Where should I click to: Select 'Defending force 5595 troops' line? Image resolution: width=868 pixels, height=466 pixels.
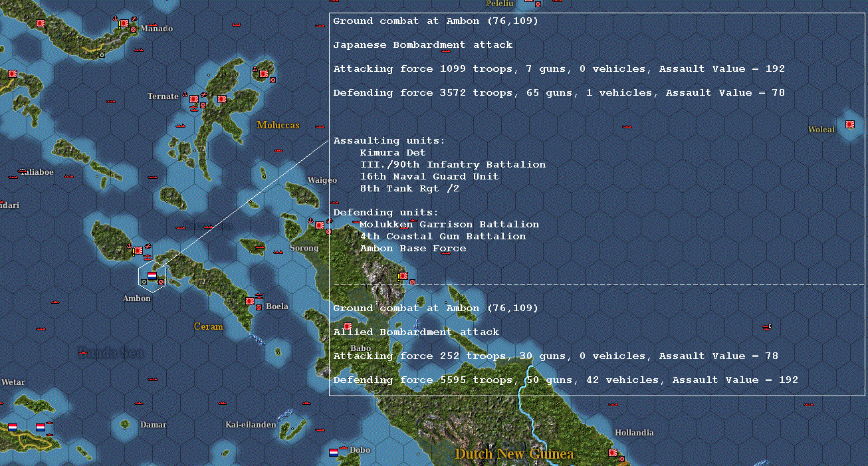[x=566, y=380]
